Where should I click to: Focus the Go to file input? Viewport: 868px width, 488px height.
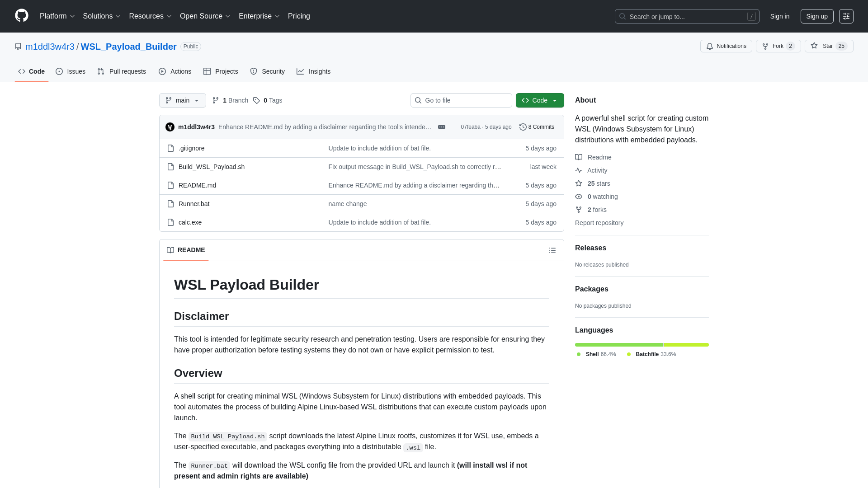[x=461, y=100]
